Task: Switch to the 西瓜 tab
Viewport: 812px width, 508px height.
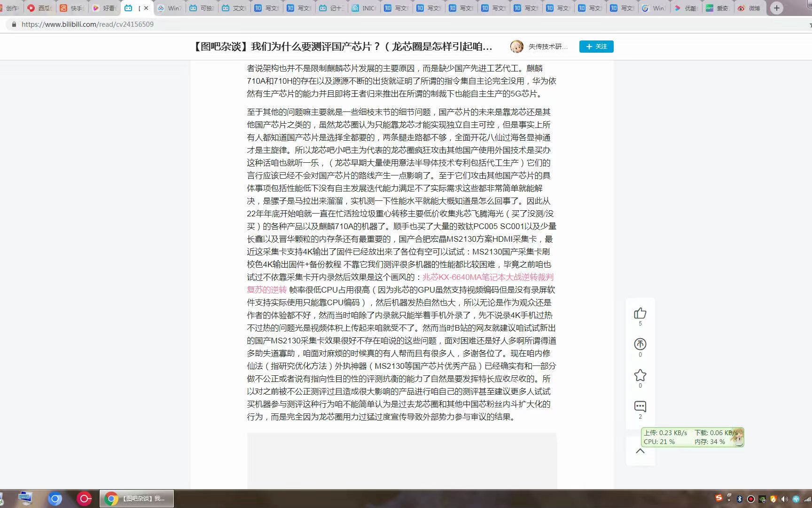Action: pos(40,8)
